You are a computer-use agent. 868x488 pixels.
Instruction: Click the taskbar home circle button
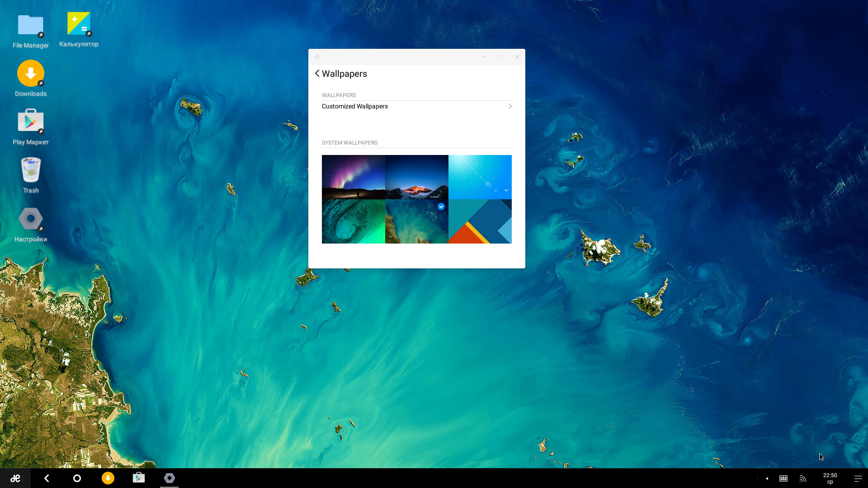[x=77, y=478]
